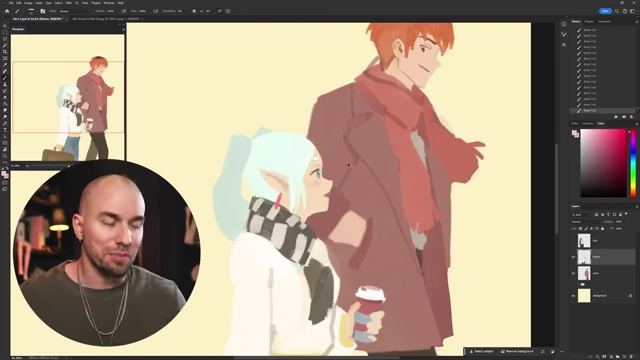Delete current state in History panel
This screenshot has height=360, width=640.
click(631, 117)
